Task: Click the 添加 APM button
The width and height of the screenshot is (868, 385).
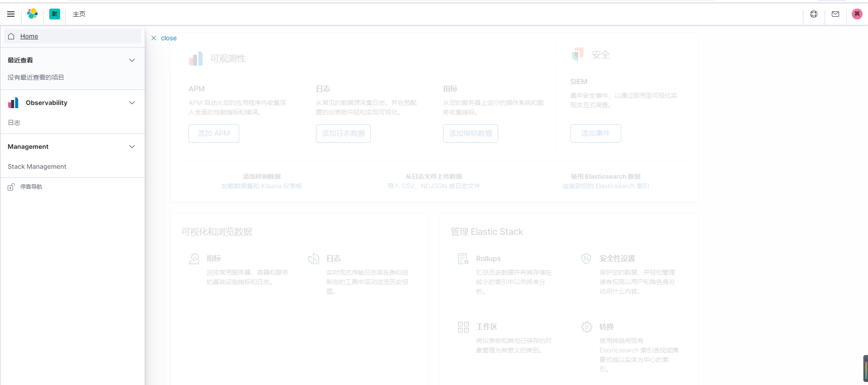Action: tap(214, 133)
